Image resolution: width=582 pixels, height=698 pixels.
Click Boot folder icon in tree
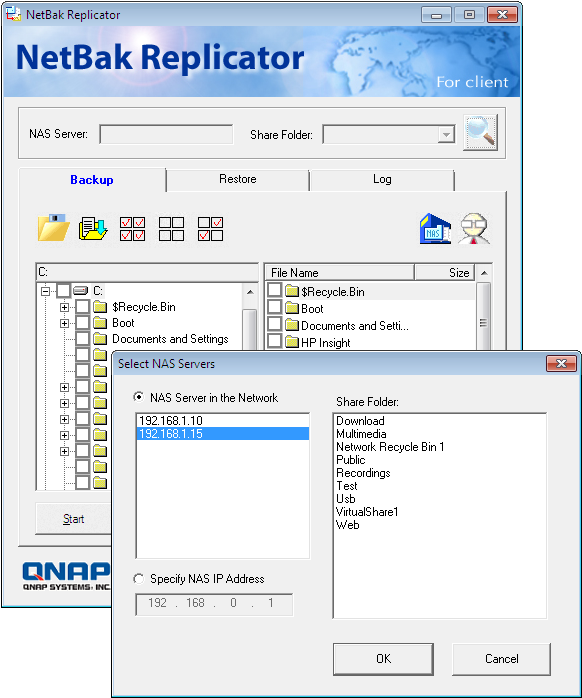pos(100,323)
